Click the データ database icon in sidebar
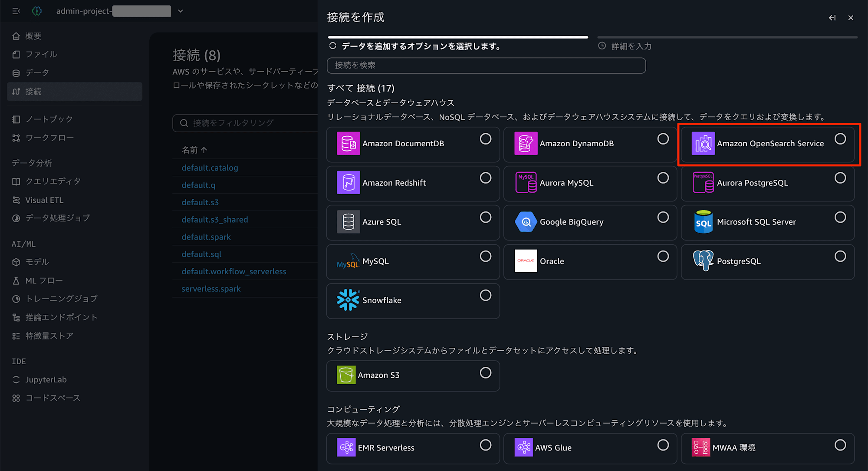The width and height of the screenshot is (868, 471). coord(16,73)
